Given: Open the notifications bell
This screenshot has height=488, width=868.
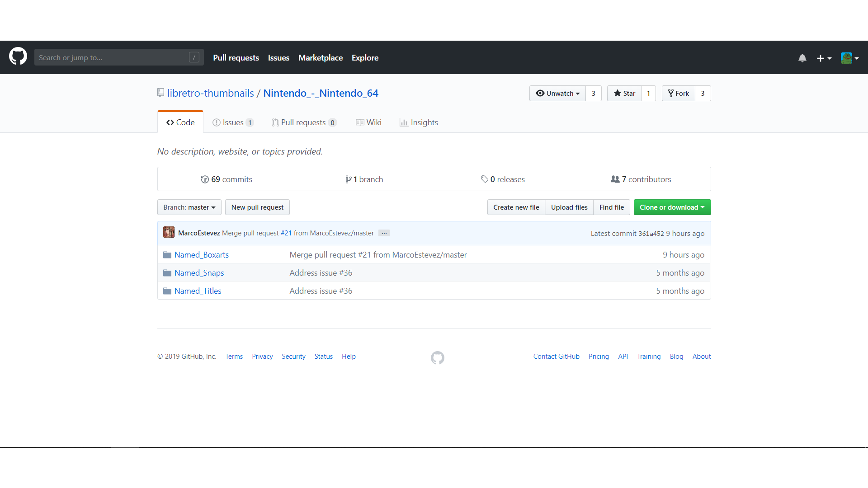Looking at the screenshot, I should coord(802,58).
